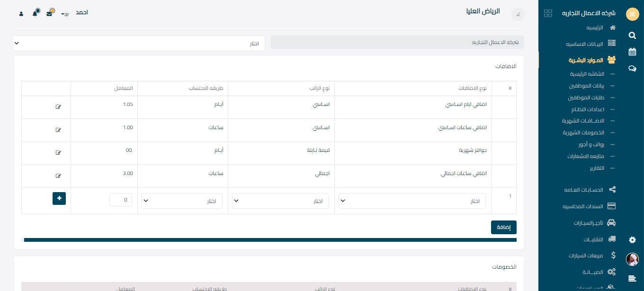Edit the اضافي ايام اساسي row

58,106
